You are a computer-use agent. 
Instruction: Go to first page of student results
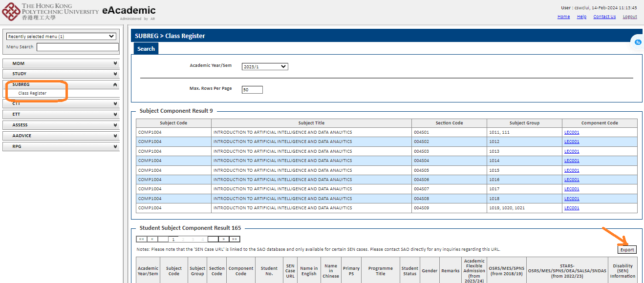(x=141, y=239)
